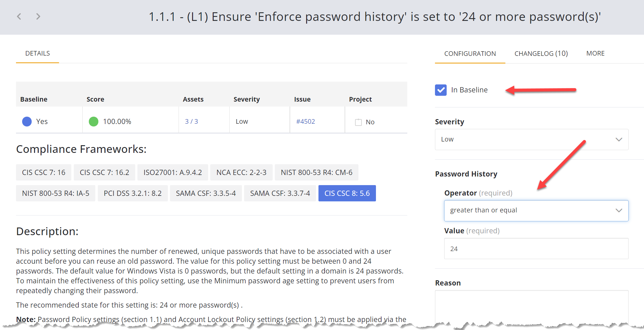Click the ISO27001: A.9.4.2 framework tag
Viewport: 644px width, 330px height.
click(x=172, y=173)
